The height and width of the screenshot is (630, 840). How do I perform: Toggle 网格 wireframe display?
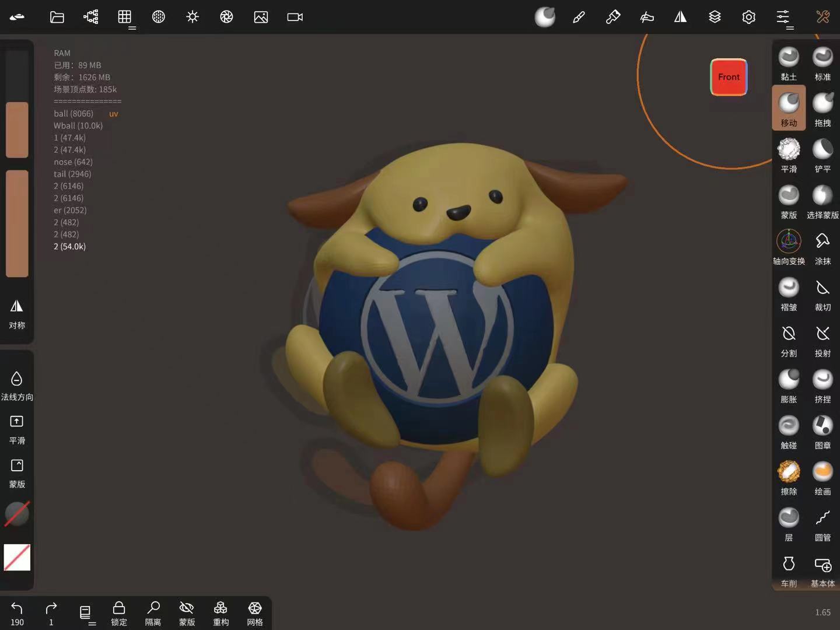(x=255, y=613)
